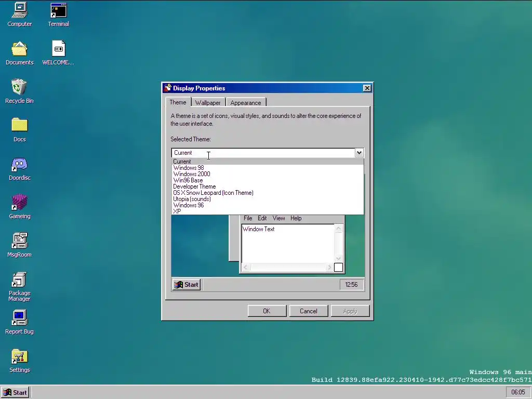Open the Package Manager icon

[x=19, y=286]
